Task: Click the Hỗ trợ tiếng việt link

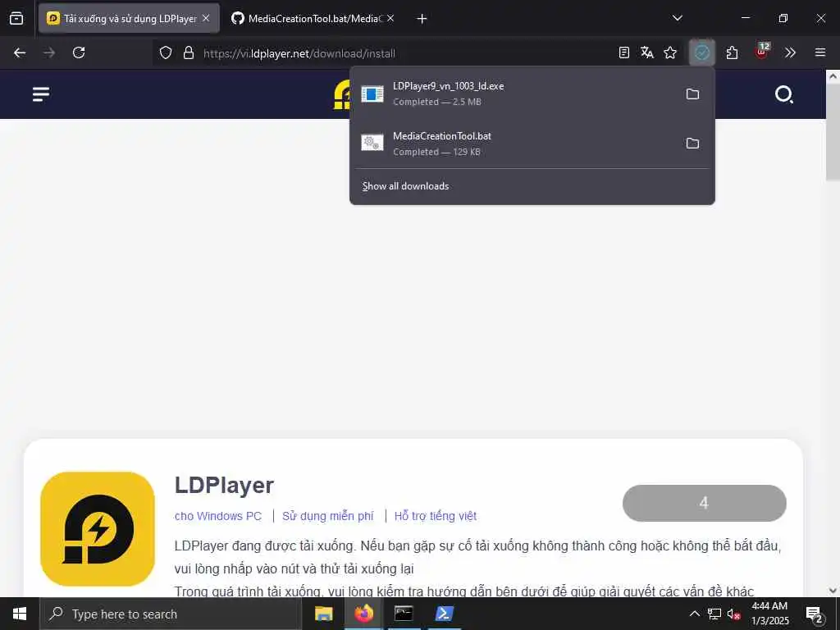Action: (435, 516)
